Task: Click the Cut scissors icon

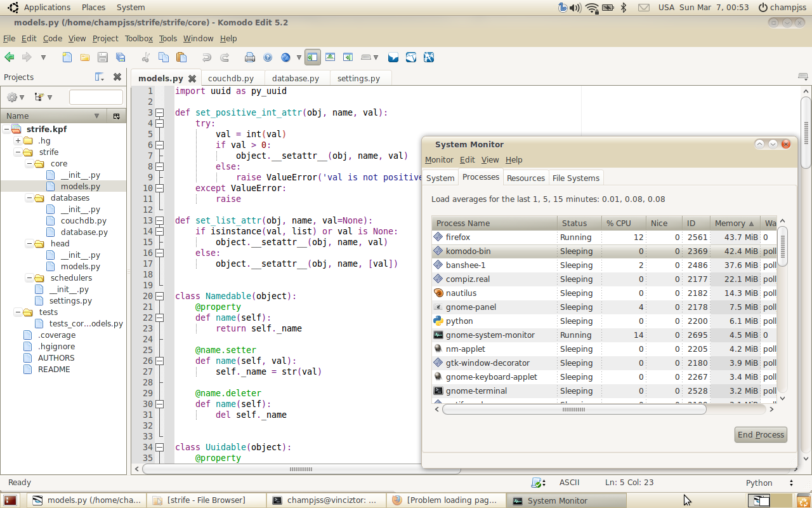Action: pos(146,57)
